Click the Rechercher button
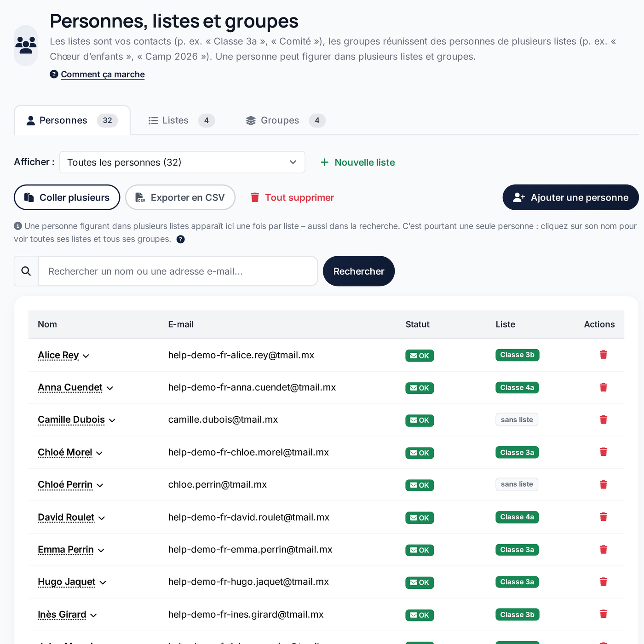644x644 pixels. [359, 271]
